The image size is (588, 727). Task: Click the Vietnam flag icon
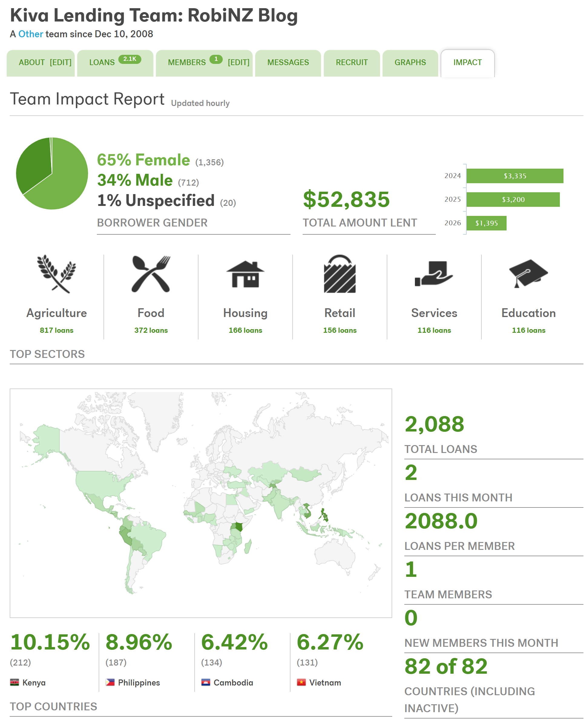301,682
